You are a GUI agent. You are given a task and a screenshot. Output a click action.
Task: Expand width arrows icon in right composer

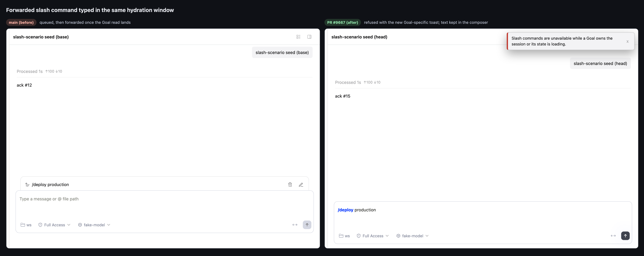(613, 236)
